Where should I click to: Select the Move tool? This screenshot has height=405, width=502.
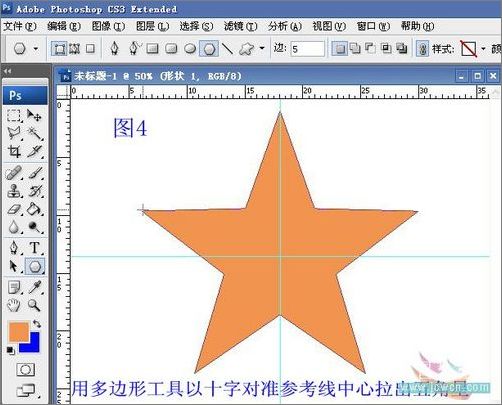(34, 115)
